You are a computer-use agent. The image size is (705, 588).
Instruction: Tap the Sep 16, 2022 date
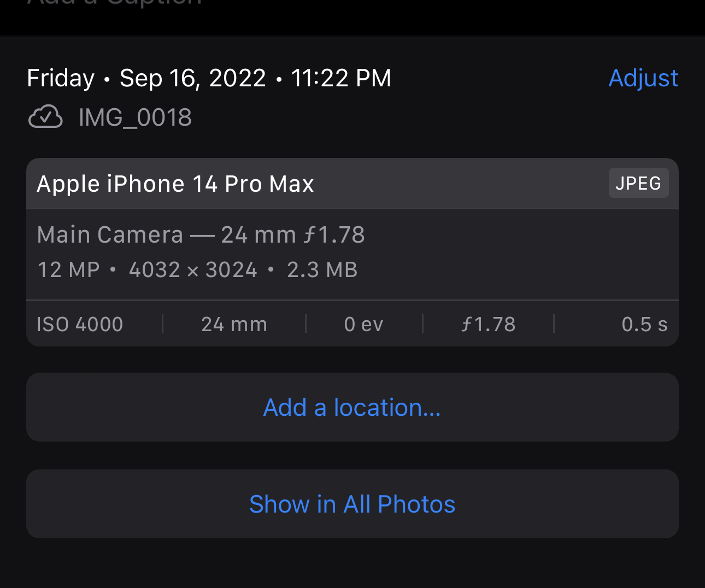pyautogui.click(x=192, y=78)
